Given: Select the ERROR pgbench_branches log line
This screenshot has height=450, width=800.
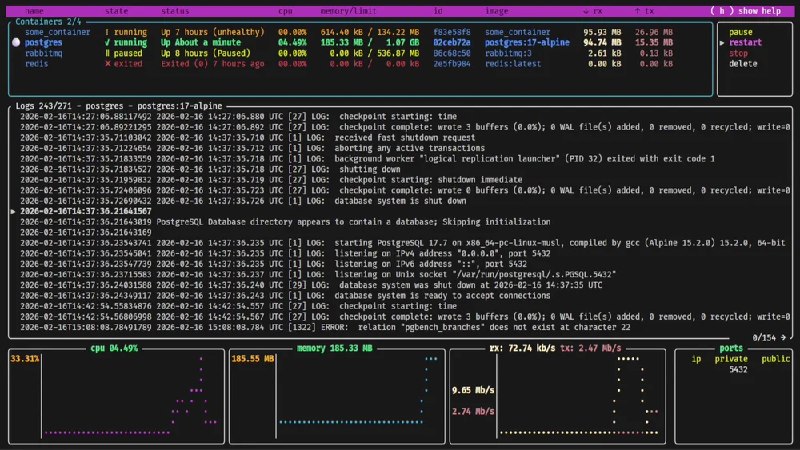Looking at the screenshot, I should click(x=325, y=328).
